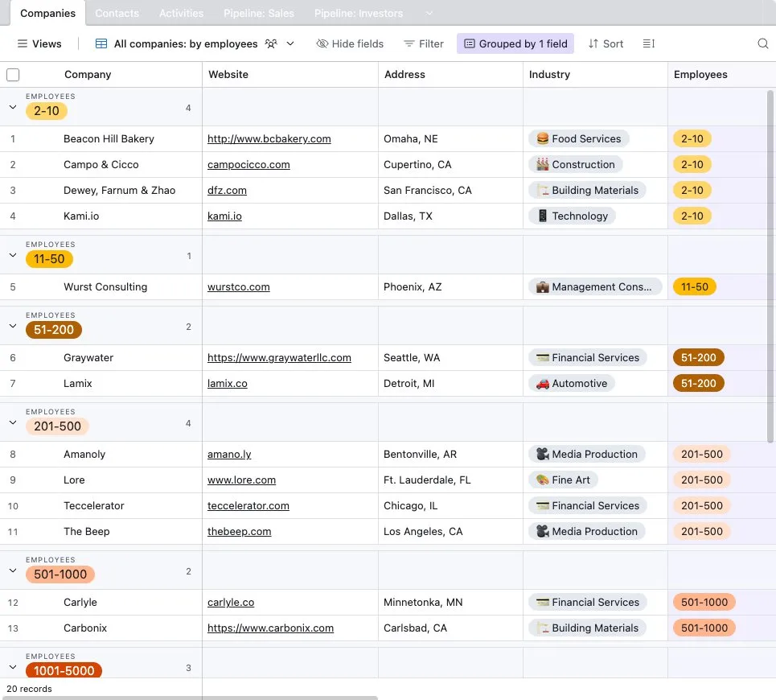Click the 501-1000 orange pill for Carlyle
Image resolution: width=776 pixels, height=700 pixels.
pos(704,602)
